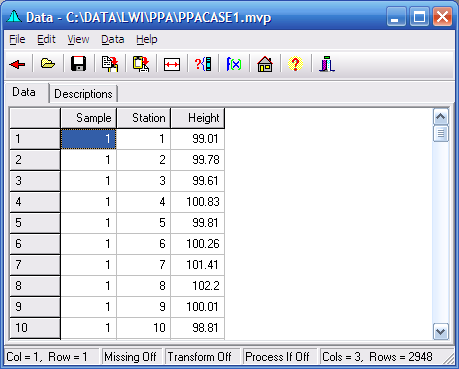Select row header number 5
This screenshot has width=459, height=369.
click(35, 223)
